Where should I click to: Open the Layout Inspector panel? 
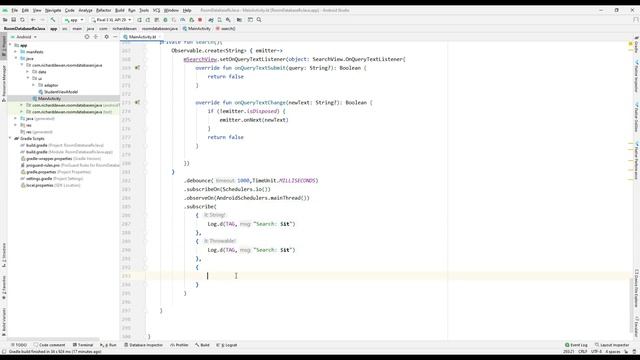point(612,345)
